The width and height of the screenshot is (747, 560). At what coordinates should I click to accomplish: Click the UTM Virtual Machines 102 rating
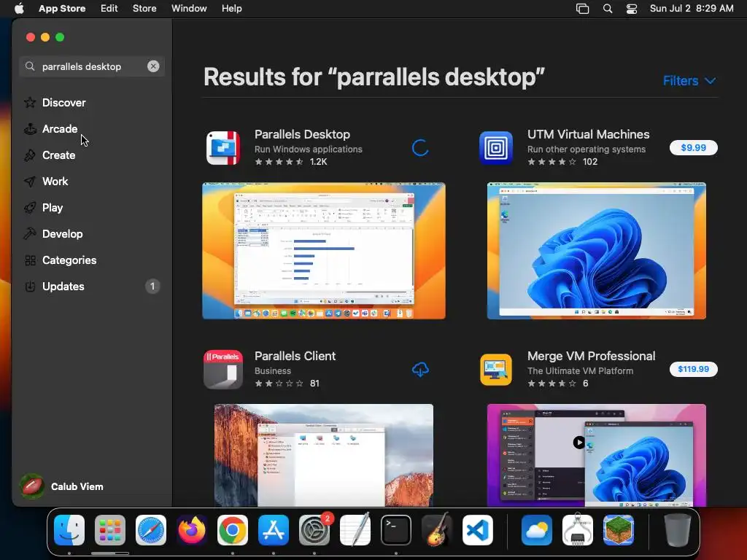coord(562,161)
